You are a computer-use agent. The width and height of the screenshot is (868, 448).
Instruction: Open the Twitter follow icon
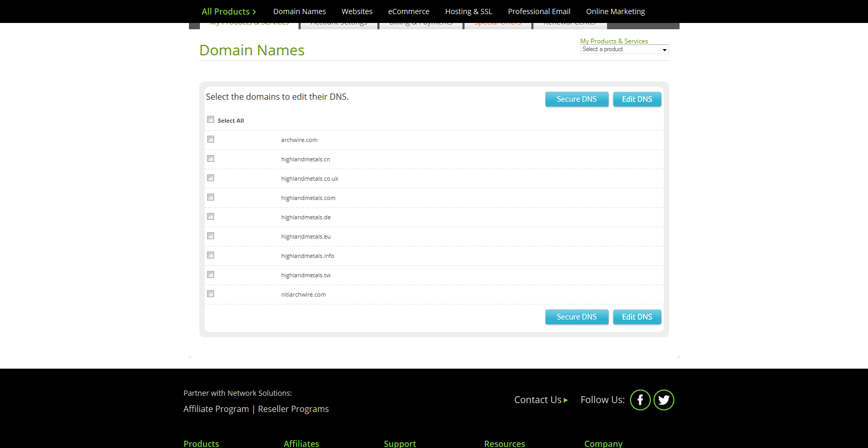click(664, 400)
